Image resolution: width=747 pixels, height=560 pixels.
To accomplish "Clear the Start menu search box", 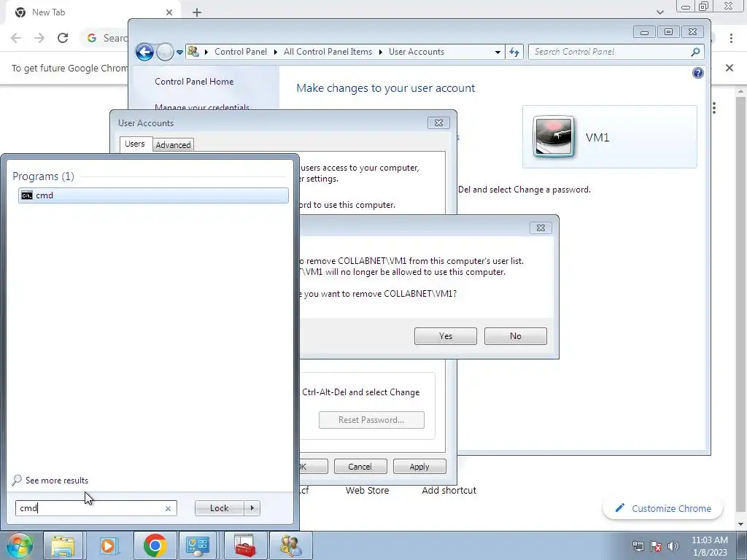I will point(169,508).
